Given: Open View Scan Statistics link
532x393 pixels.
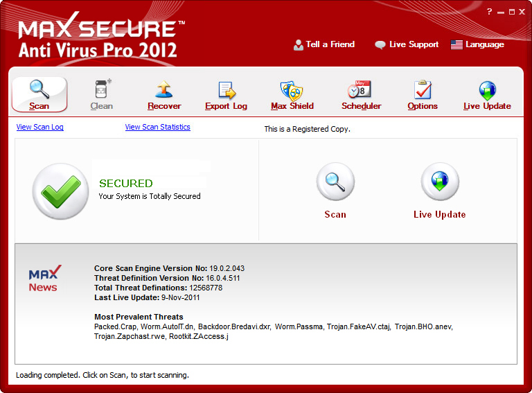Looking at the screenshot, I should [x=157, y=127].
